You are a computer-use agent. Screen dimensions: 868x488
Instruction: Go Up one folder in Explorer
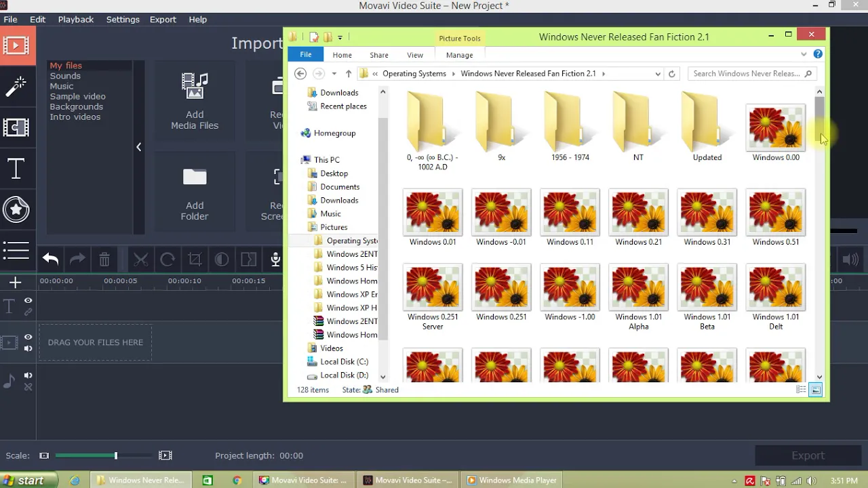[x=348, y=73]
